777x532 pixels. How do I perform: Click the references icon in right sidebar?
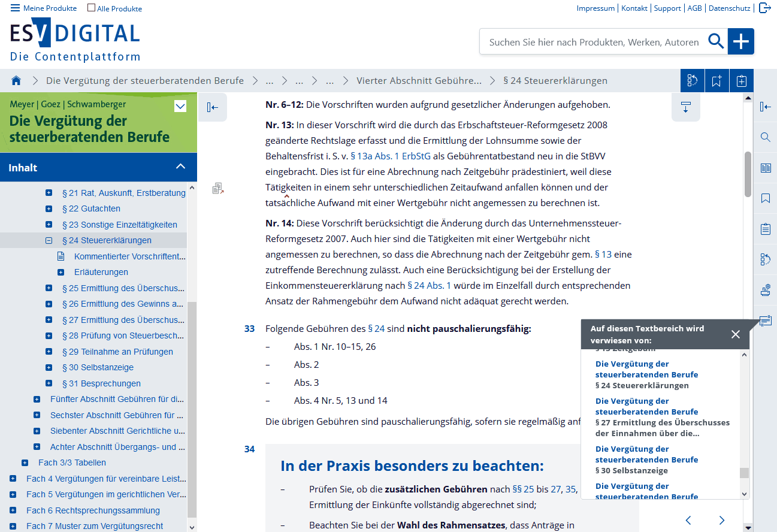tap(765, 321)
